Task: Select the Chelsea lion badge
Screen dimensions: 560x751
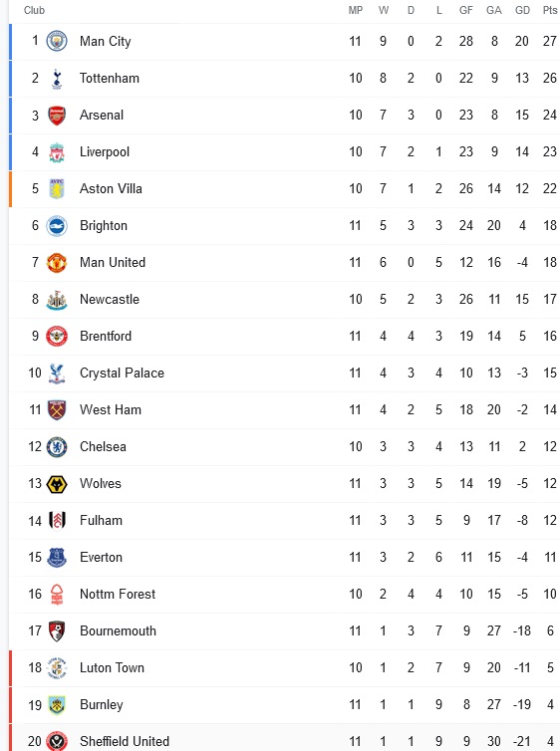Action: click(57, 447)
